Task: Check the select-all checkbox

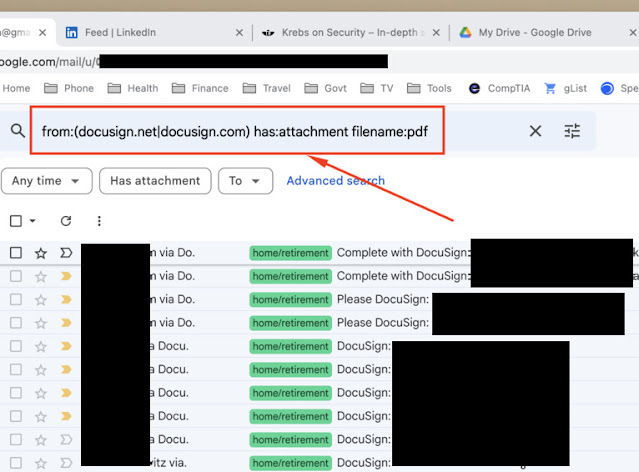Action: click(16, 221)
